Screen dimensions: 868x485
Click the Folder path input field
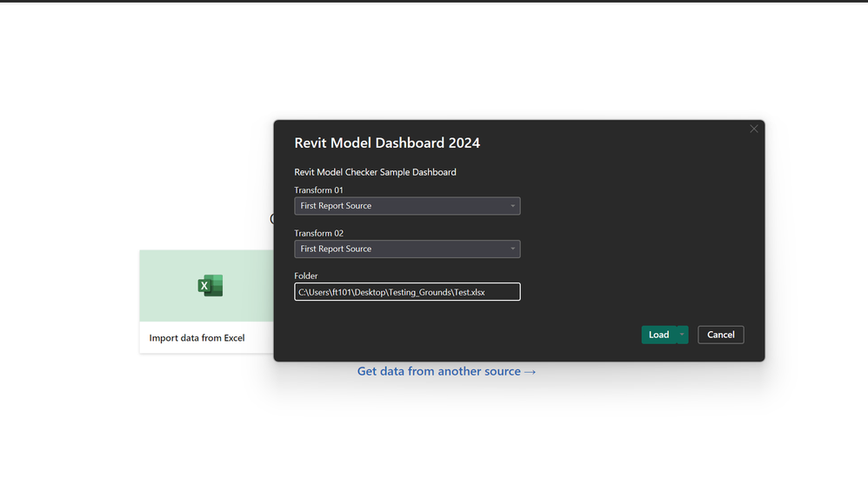point(407,292)
